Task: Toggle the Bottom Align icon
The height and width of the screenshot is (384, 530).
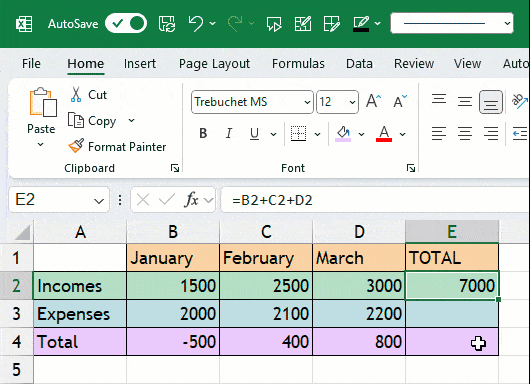Action: point(491,102)
